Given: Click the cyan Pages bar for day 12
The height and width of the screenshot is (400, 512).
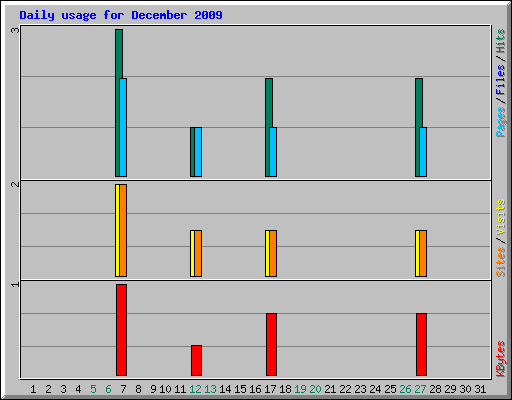Looking at the screenshot, I should pyautogui.click(x=198, y=152).
